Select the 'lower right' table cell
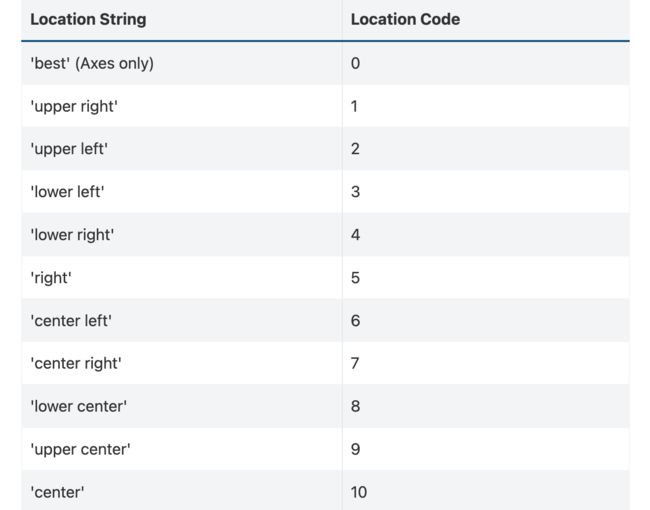 (x=182, y=235)
